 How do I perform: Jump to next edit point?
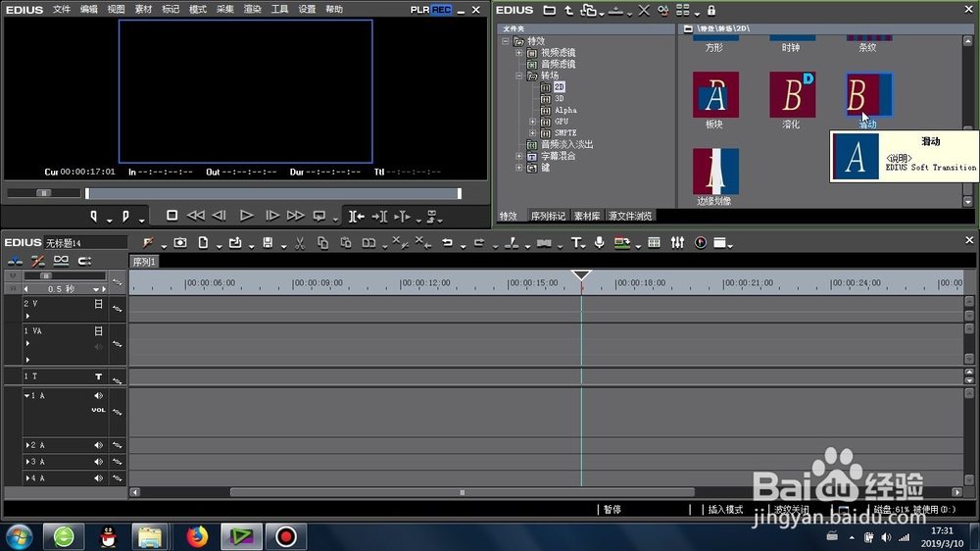coord(379,217)
